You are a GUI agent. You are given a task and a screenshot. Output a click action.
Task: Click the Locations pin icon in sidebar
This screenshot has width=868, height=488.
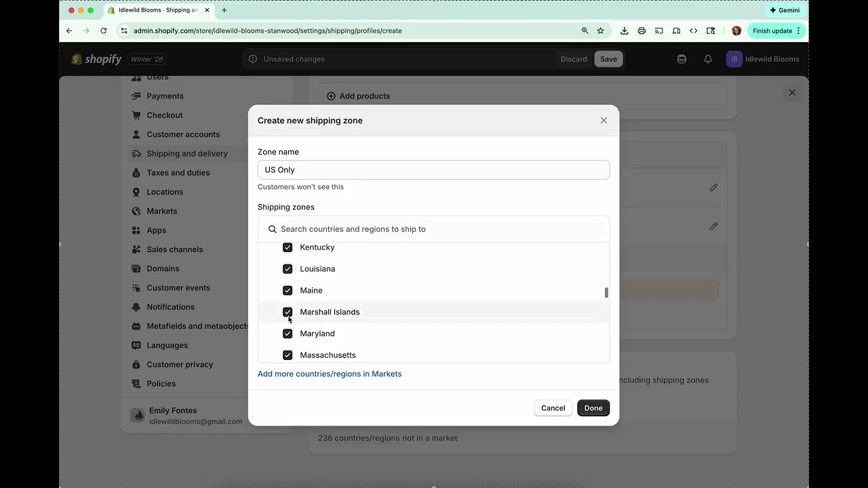tap(136, 192)
